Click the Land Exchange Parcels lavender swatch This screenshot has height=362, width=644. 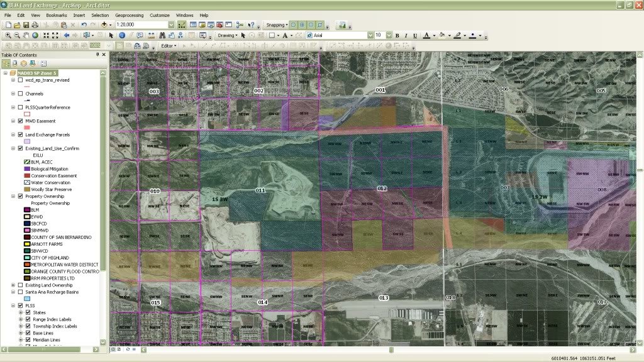pos(27,141)
